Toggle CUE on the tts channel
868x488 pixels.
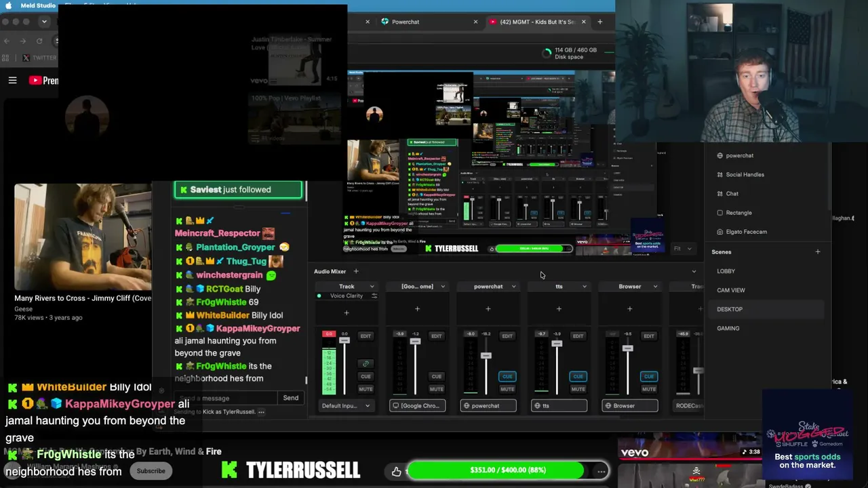578,376
